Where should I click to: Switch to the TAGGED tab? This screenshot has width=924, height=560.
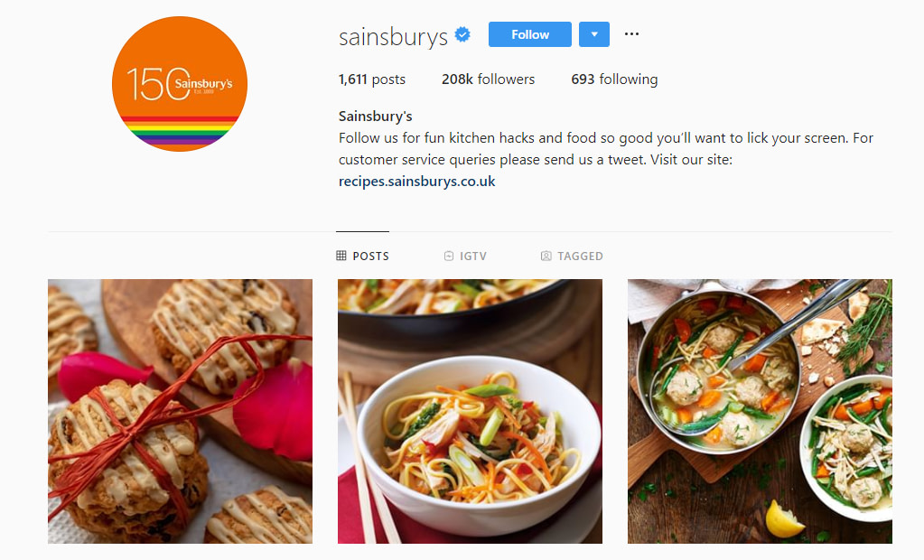[x=572, y=256]
